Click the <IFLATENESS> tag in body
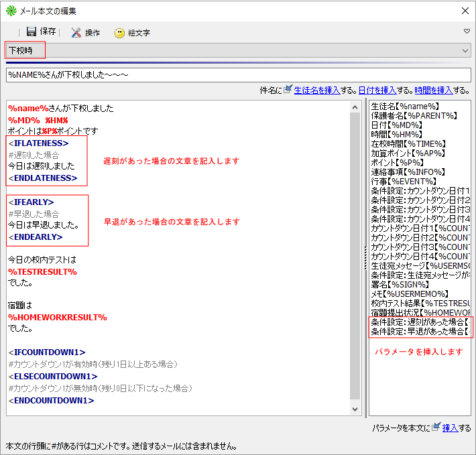 tap(38, 143)
